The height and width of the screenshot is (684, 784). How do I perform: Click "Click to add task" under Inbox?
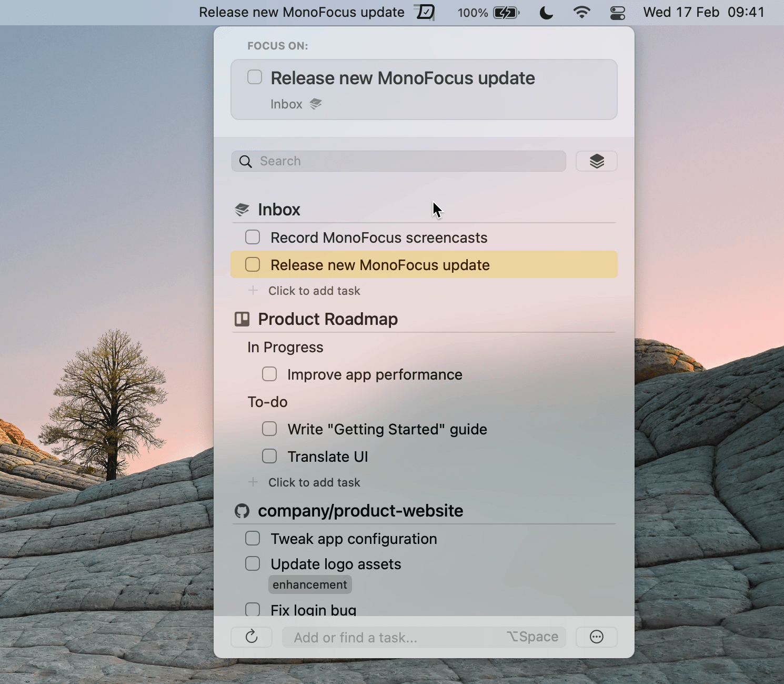314,290
